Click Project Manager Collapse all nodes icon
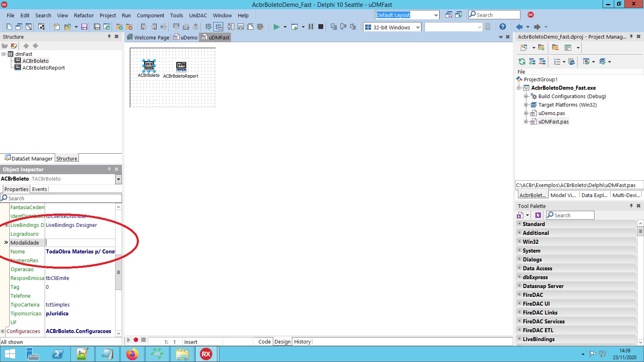Screen dimensions: 644x362 coord(542,62)
